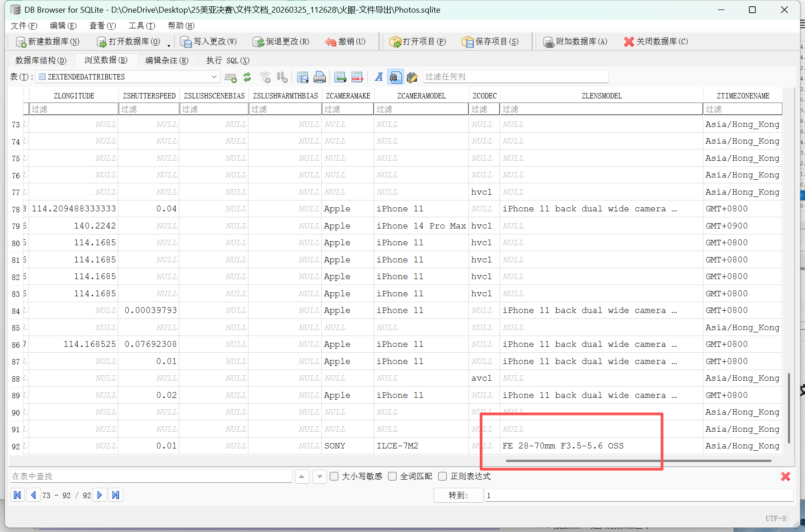Click Attach Database (附加数据库) in the toolbar
The height and width of the screenshot is (532, 805).
575,42
